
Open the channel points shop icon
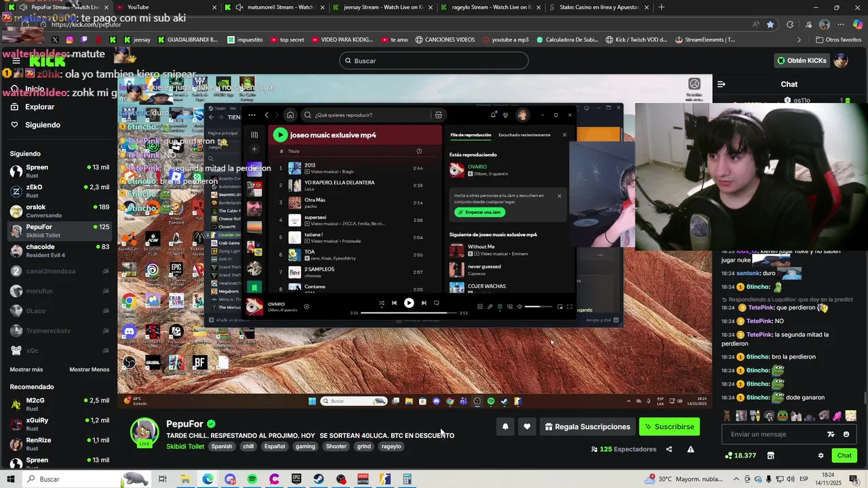(770, 455)
